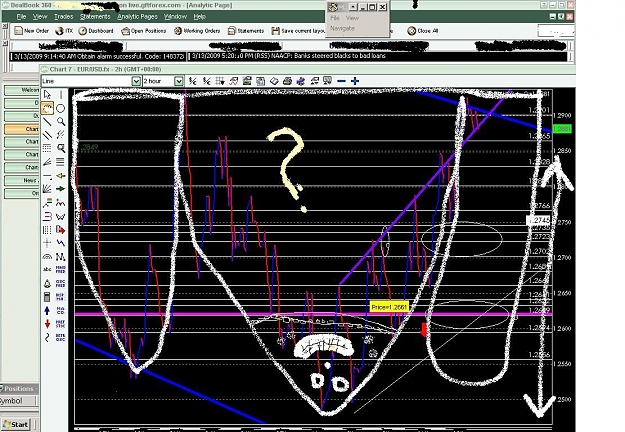Place a blue up arrow marker
Screen dimensions: 625x432
click(47, 310)
